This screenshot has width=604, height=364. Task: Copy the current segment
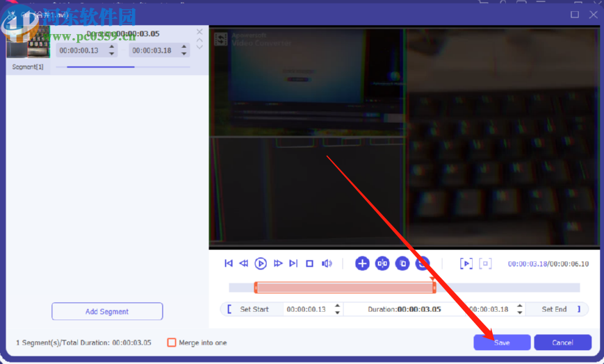pos(402,263)
